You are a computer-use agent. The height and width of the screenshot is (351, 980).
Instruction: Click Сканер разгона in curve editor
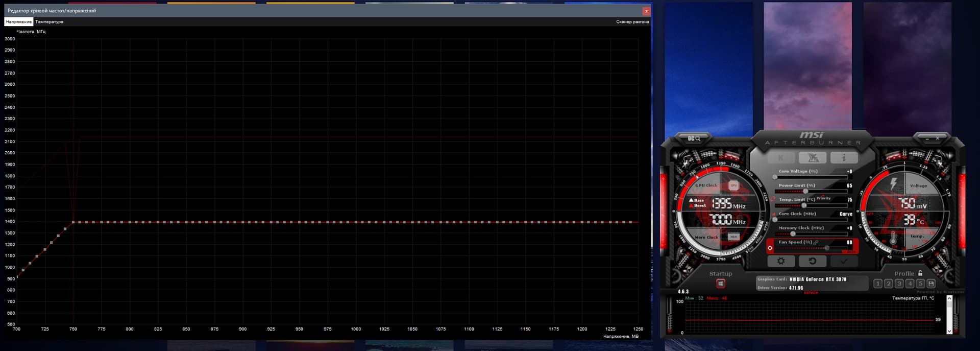[632, 21]
